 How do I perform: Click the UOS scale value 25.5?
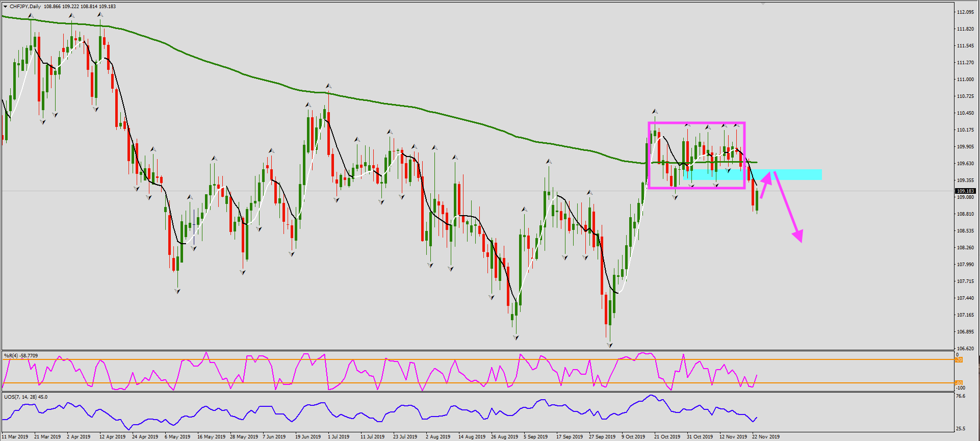click(960, 429)
